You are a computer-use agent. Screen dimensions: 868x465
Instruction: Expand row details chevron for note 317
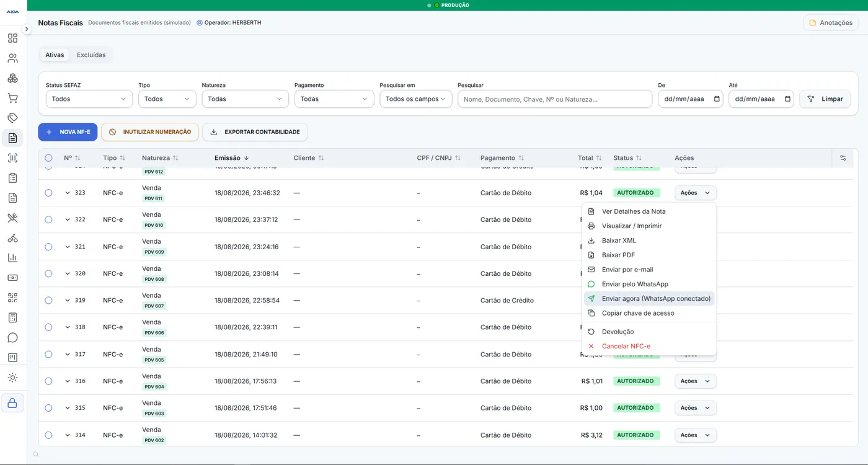point(68,354)
